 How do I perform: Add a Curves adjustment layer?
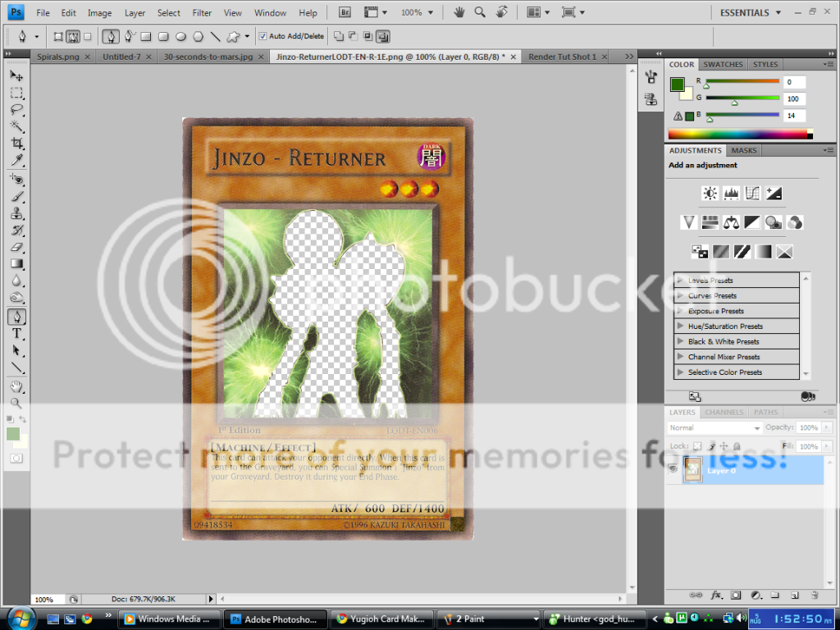[751, 193]
